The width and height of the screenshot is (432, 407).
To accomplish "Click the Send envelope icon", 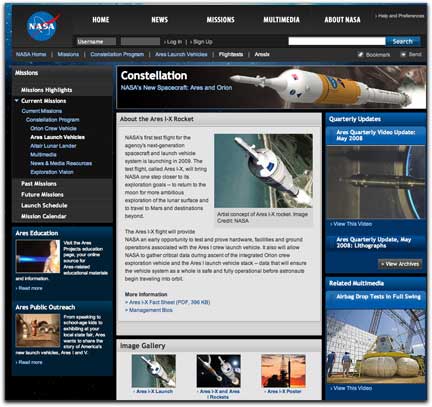I will click(x=403, y=54).
